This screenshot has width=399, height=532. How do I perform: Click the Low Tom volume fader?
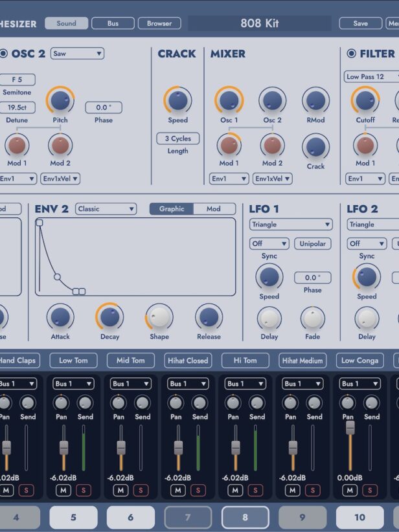(64, 448)
